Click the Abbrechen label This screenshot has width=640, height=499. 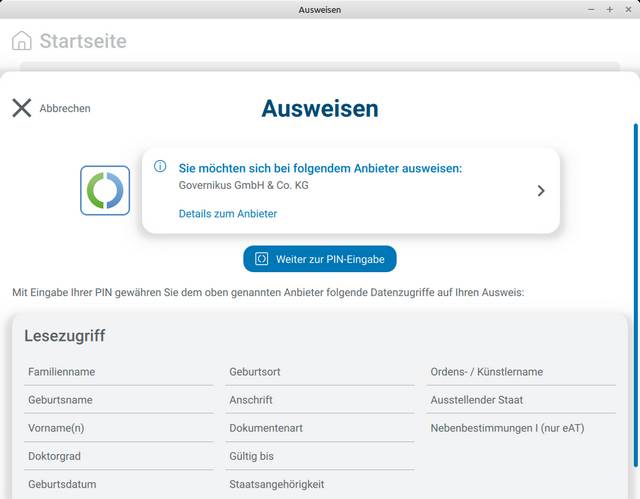click(x=65, y=109)
